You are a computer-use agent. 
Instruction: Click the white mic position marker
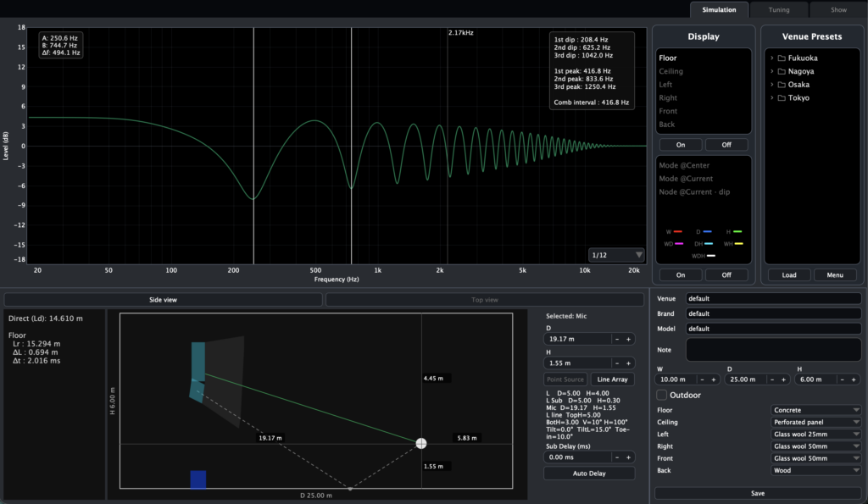click(x=421, y=443)
